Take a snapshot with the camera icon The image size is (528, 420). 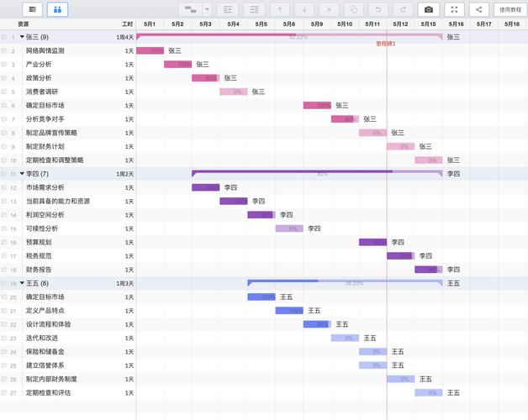[x=429, y=9]
